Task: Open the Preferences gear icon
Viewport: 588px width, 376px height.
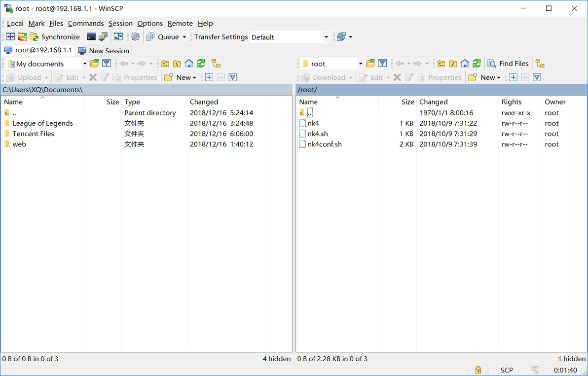Action: pos(135,36)
